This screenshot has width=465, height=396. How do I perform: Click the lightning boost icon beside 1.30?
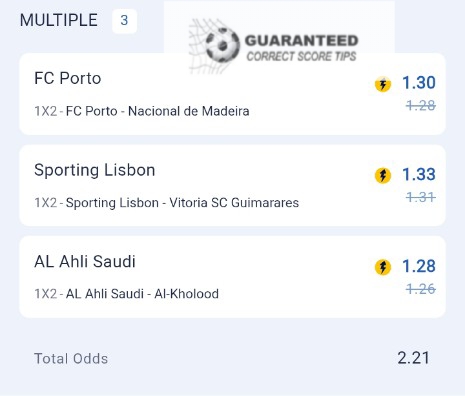tap(383, 84)
